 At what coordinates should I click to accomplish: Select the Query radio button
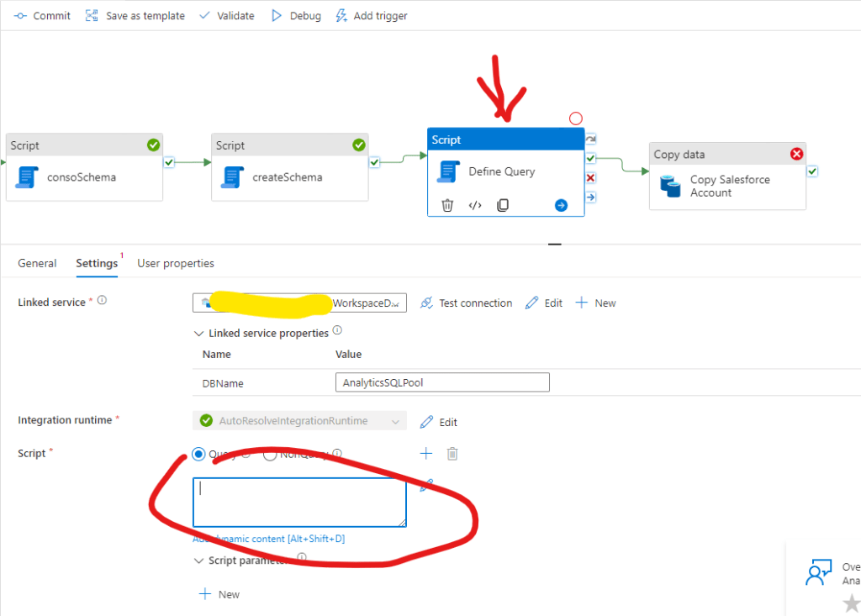coord(198,454)
